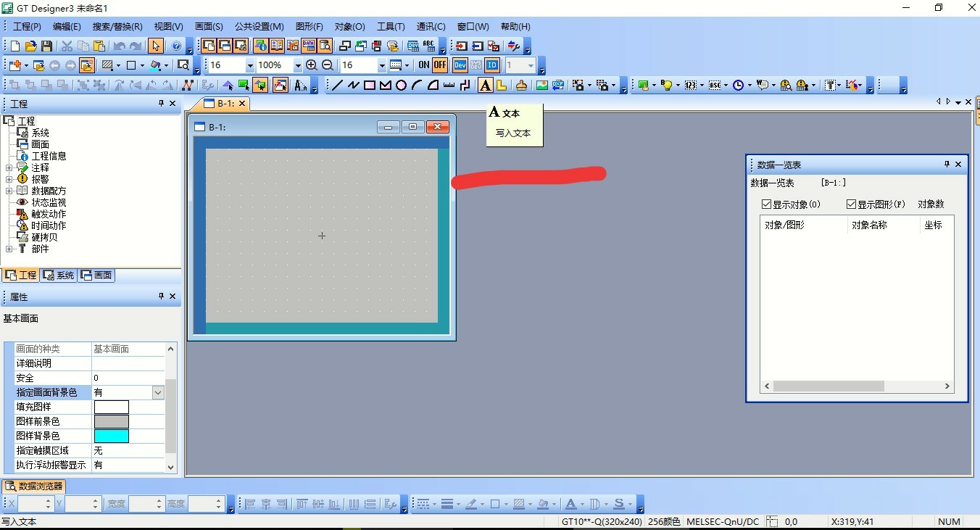Select the Arc drawing tool
This screenshot has height=530, width=980.
pyautogui.click(x=417, y=85)
